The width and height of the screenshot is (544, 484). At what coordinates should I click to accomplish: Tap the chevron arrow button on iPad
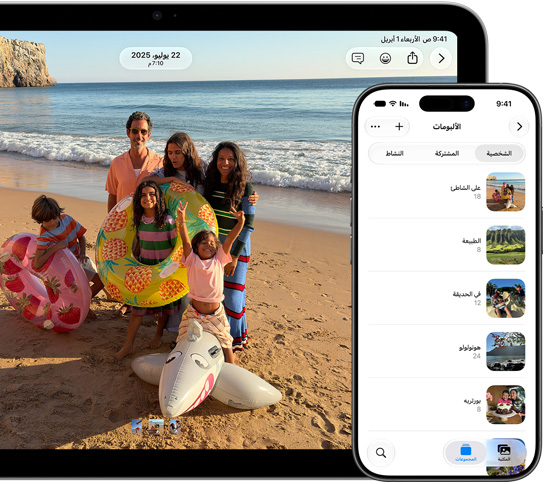tap(441, 58)
